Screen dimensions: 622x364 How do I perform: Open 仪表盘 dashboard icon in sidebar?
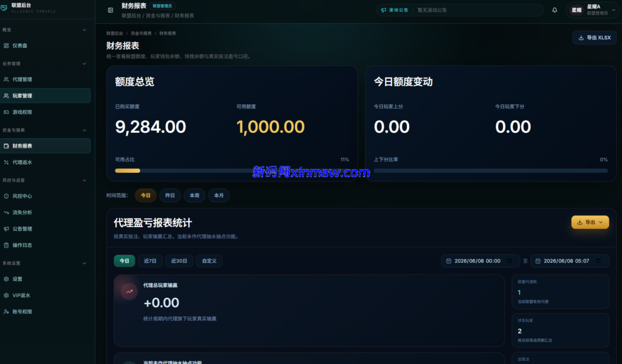point(6,45)
